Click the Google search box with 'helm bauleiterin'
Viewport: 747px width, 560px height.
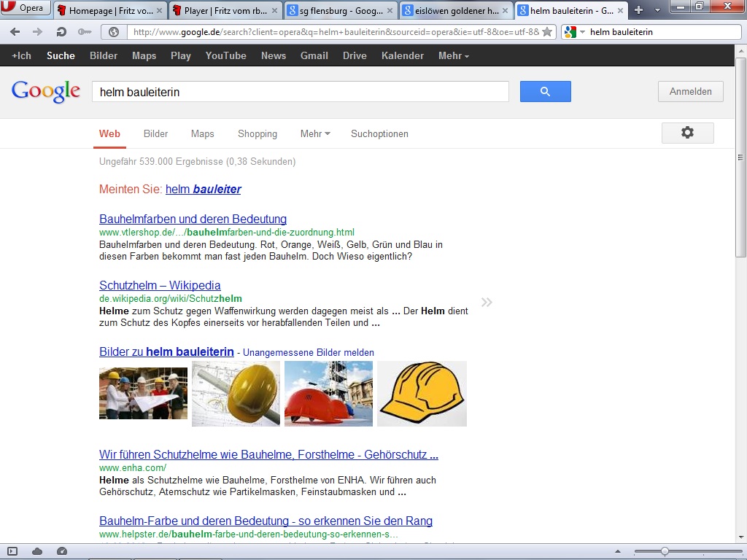[x=301, y=91]
